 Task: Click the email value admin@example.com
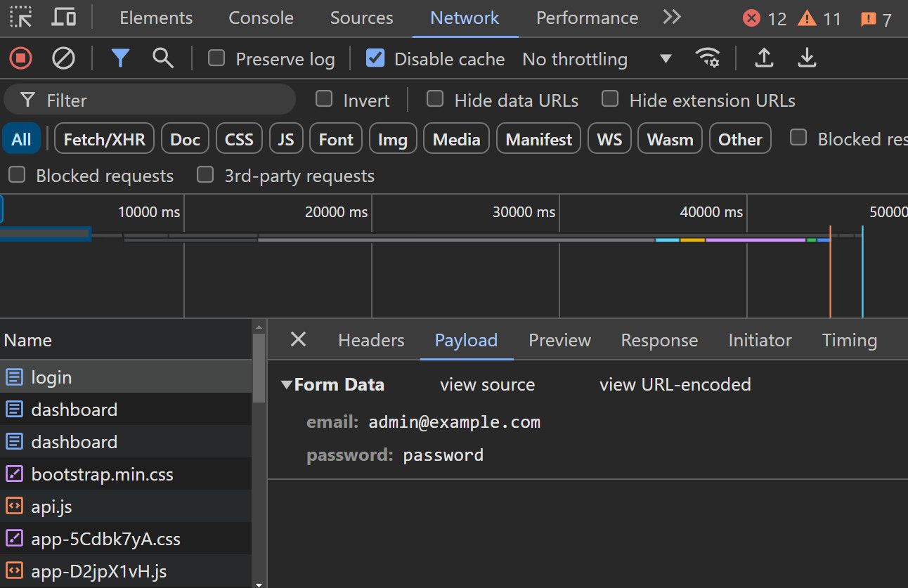(454, 422)
